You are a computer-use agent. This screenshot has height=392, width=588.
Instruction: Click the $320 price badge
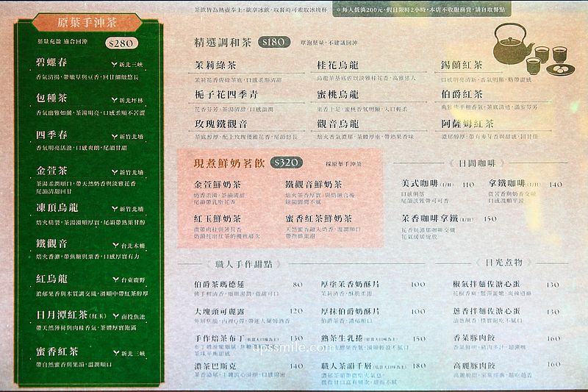coord(284,163)
